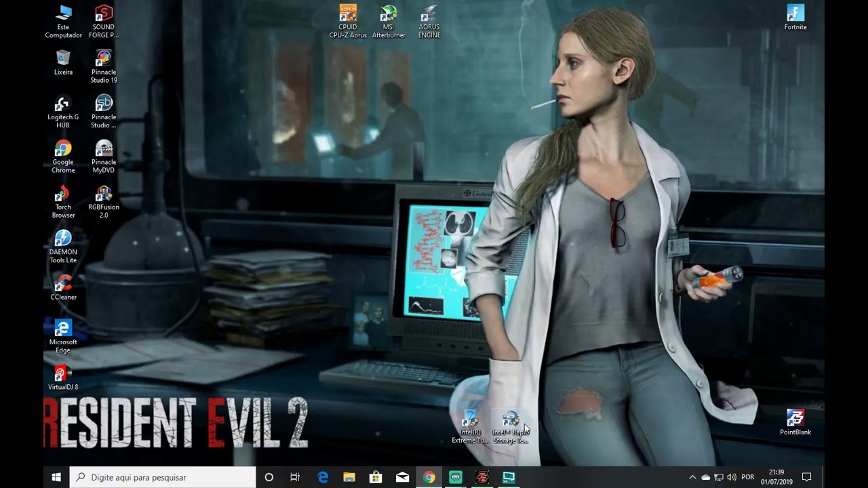This screenshot has height=488, width=868.
Task: Open the volume speaker tray icon
Action: click(732, 477)
